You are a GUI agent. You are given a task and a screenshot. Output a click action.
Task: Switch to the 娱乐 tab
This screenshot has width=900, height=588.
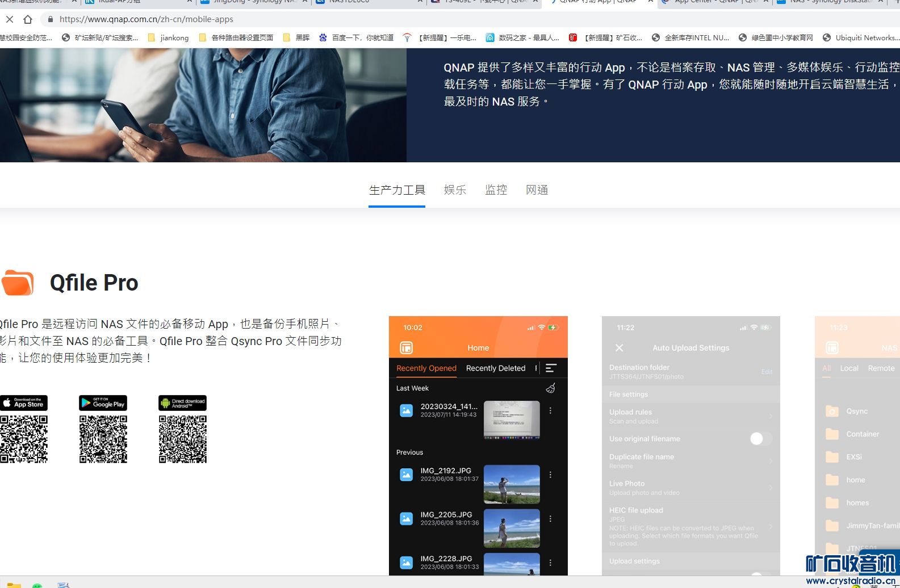pos(455,190)
